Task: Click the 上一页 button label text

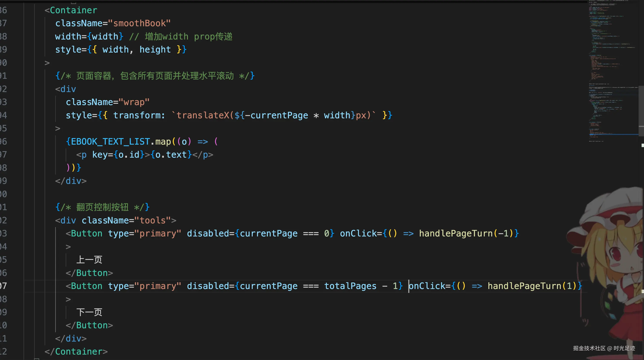Action: (89, 260)
